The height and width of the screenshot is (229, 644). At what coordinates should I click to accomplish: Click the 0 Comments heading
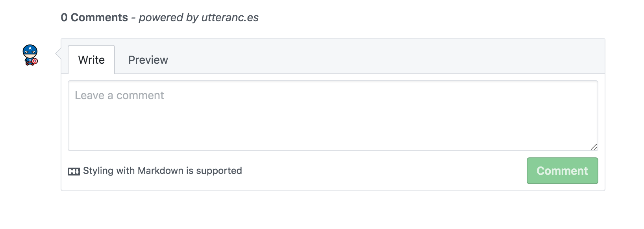point(94,18)
